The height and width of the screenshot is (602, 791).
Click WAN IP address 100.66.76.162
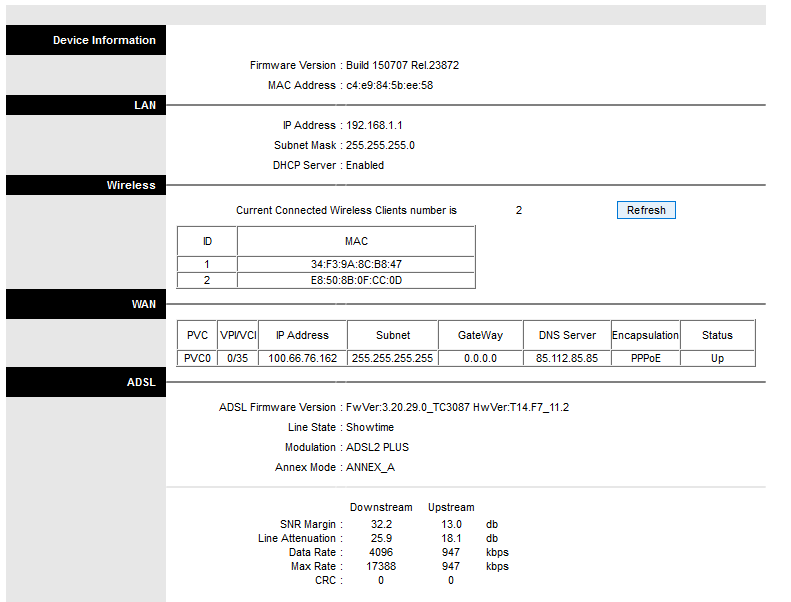pos(302,358)
